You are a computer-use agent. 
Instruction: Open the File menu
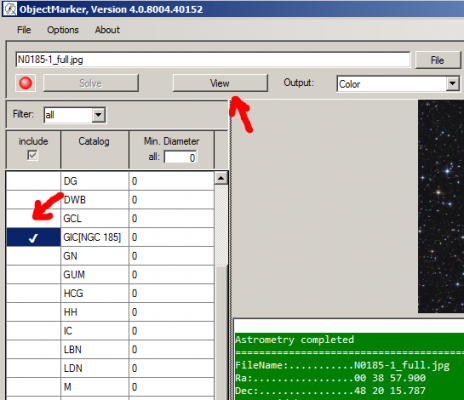click(24, 30)
